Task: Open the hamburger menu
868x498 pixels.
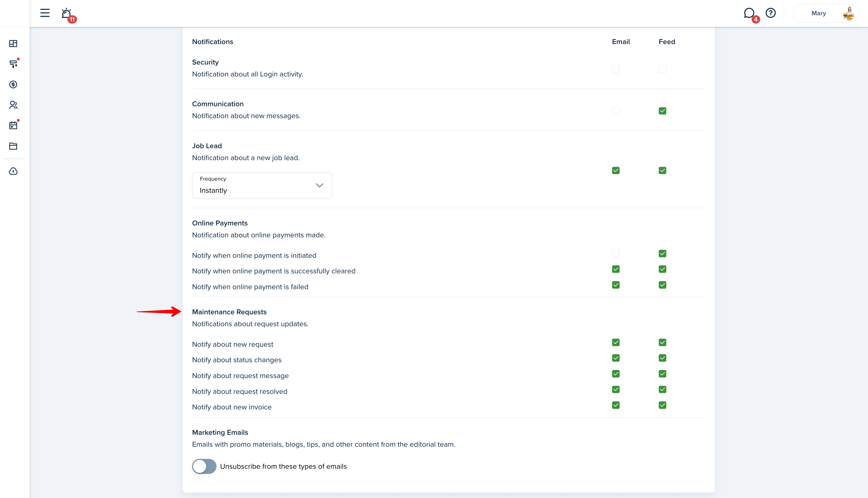Action: pyautogui.click(x=45, y=13)
